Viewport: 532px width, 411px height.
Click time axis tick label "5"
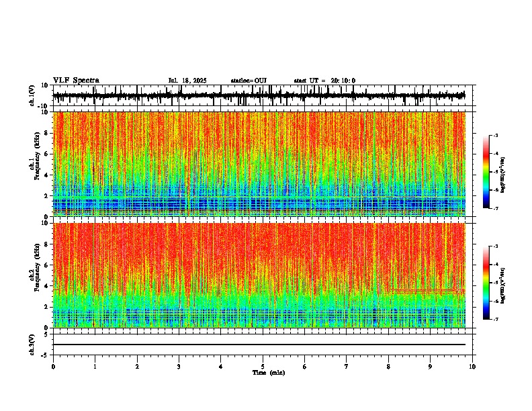[x=263, y=367]
